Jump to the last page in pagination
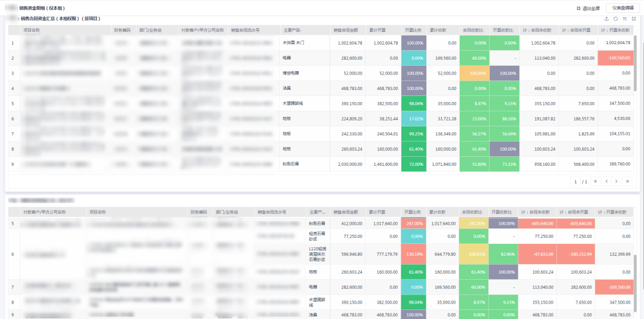 click(x=627, y=181)
